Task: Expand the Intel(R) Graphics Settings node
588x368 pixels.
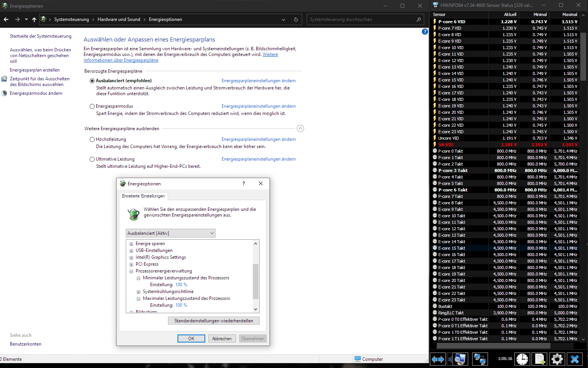Action: (131, 258)
